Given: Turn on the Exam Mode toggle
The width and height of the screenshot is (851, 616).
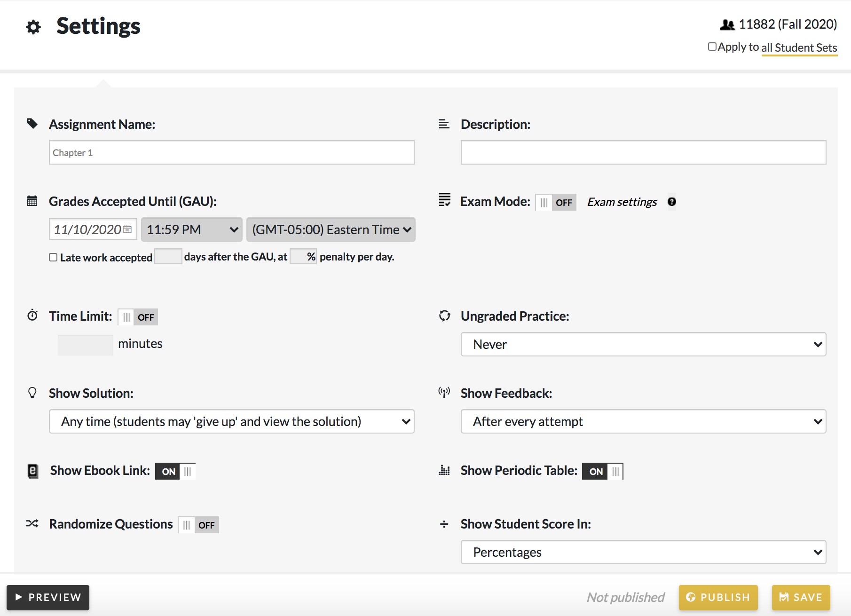Looking at the screenshot, I should [x=556, y=202].
